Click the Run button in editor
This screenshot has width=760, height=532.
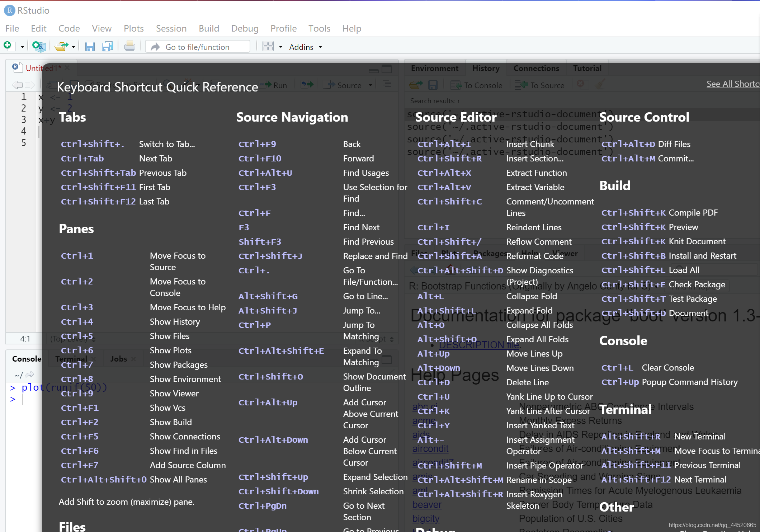tap(274, 85)
